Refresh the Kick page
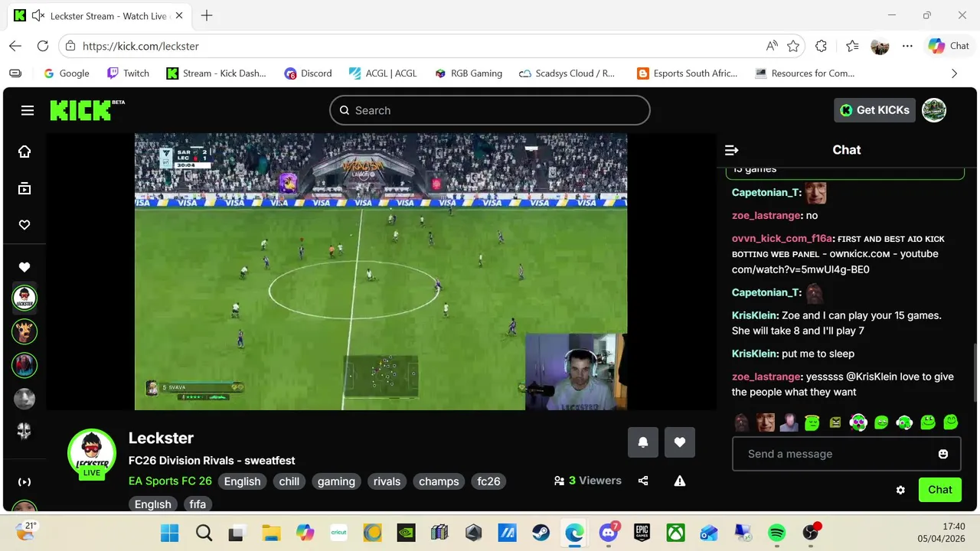Screen dimensions: 980x551 pyautogui.click(x=43, y=46)
